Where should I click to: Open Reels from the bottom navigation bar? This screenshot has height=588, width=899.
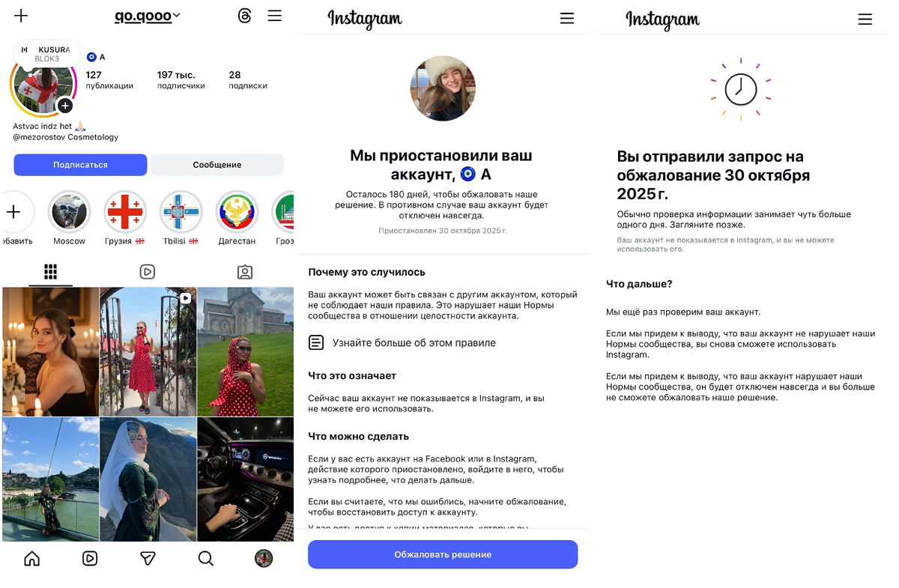[90, 558]
